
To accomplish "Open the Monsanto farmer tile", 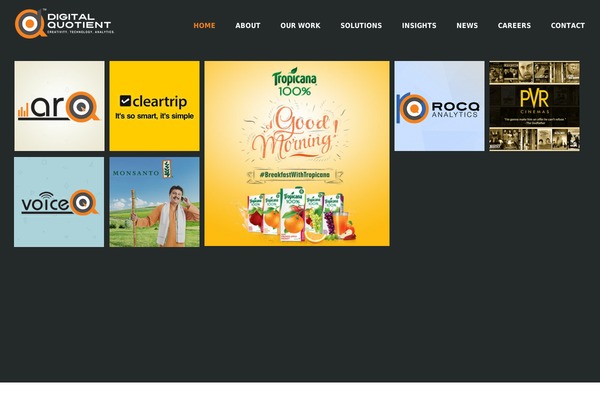I will tap(155, 202).
